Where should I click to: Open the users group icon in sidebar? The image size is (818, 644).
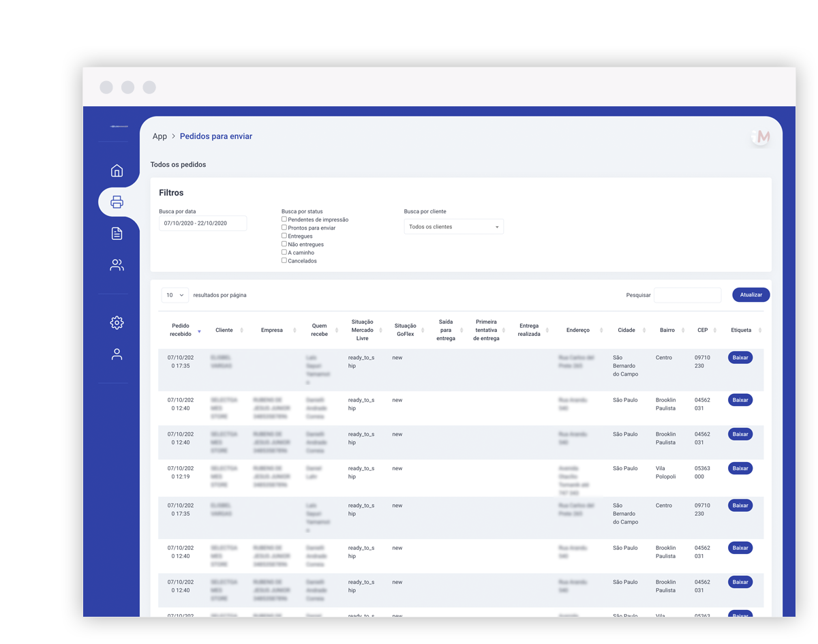pos(117,265)
